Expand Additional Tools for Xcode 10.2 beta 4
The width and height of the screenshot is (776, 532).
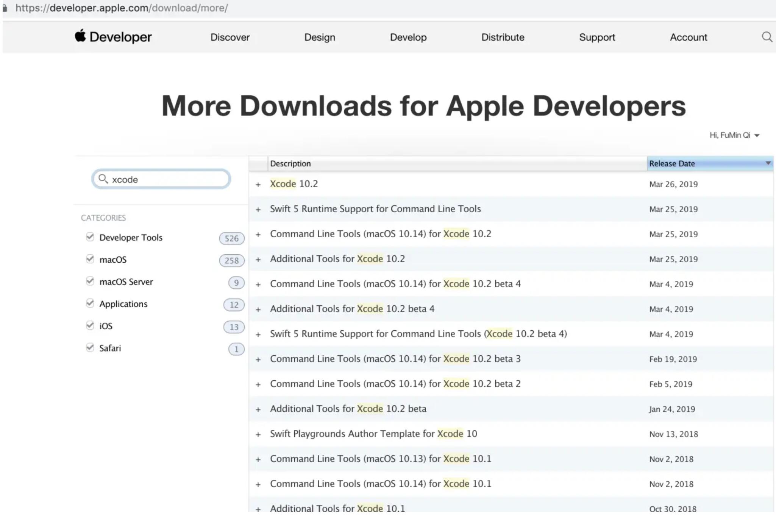click(x=258, y=310)
